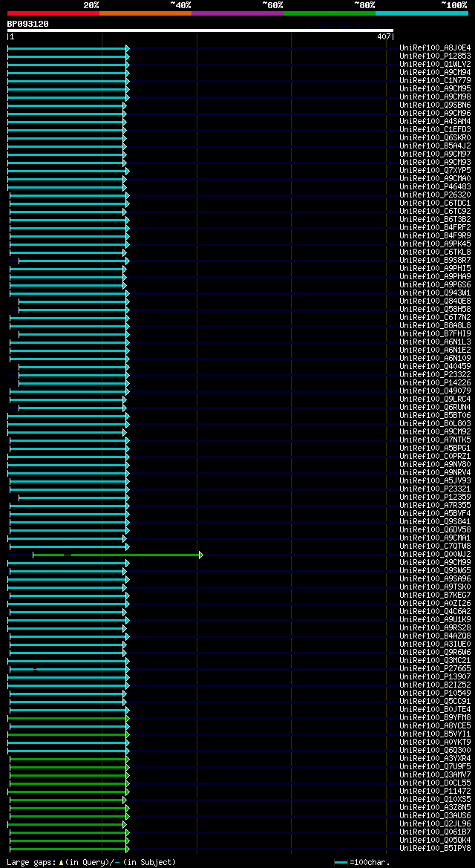Image resolution: width=475 pixels, height=868 pixels.
Task: Select label UniRef100_O49079
Action: pos(435,391)
